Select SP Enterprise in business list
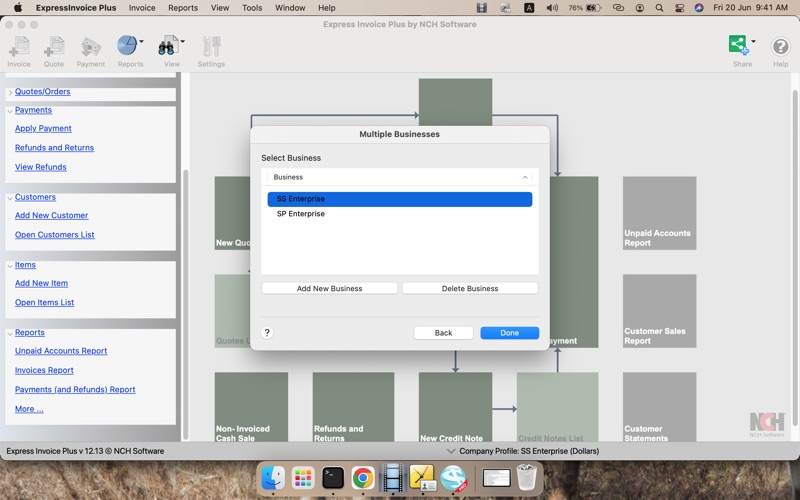This screenshot has height=500, width=800. (x=399, y=214)
